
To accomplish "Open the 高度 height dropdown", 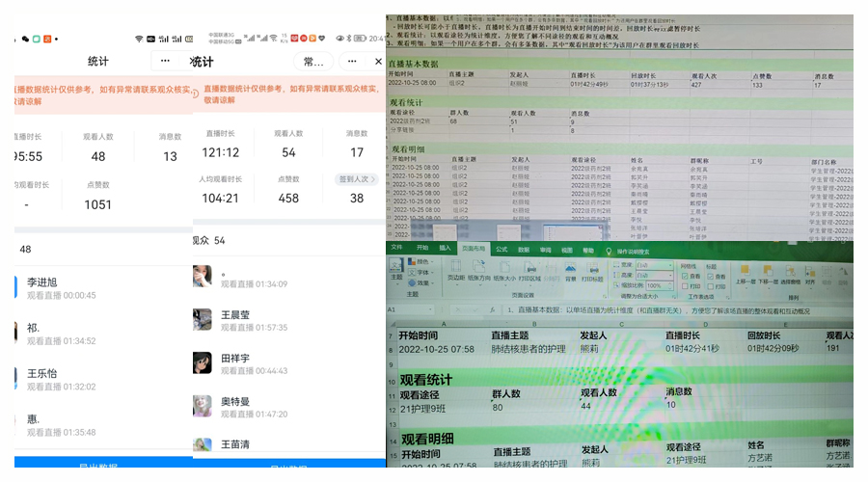I will click(654, 275).
